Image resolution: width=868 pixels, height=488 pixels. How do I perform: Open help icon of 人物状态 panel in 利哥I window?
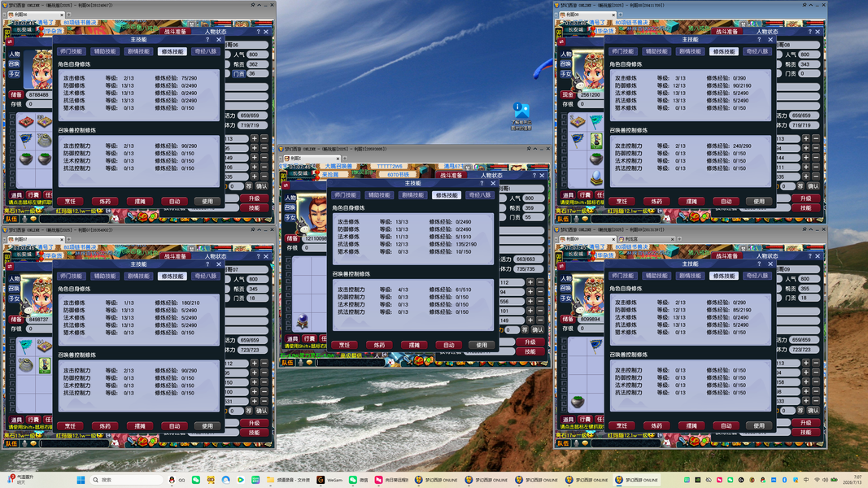click(x=534, y=176)
